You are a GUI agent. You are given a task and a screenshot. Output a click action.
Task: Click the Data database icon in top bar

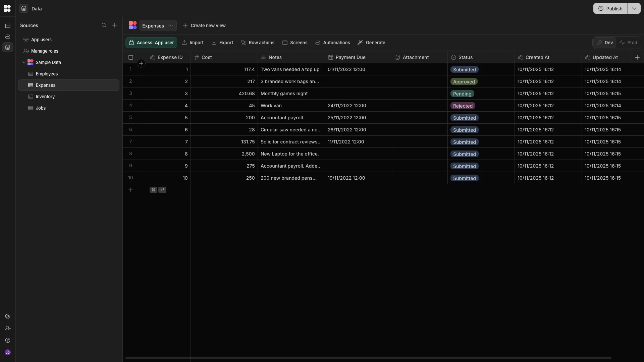(24, 8)
